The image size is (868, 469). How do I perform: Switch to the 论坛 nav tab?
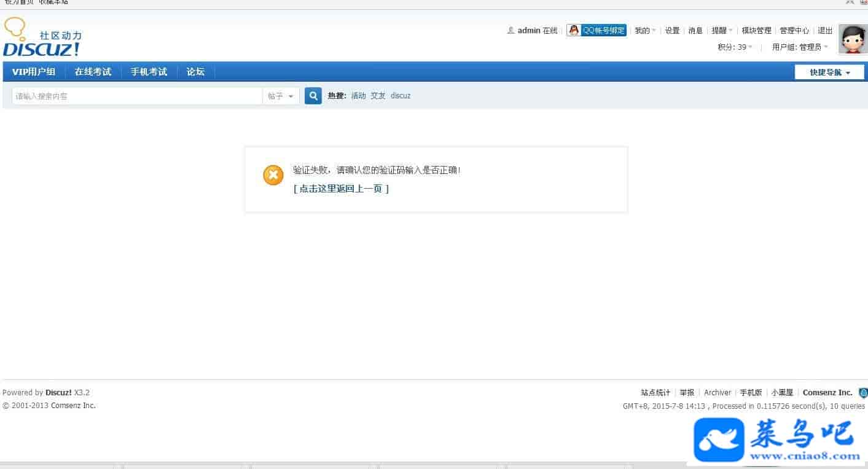(195, 72)
